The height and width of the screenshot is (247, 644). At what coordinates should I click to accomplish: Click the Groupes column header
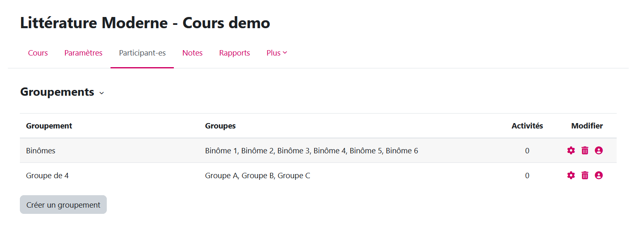(220, 126)
